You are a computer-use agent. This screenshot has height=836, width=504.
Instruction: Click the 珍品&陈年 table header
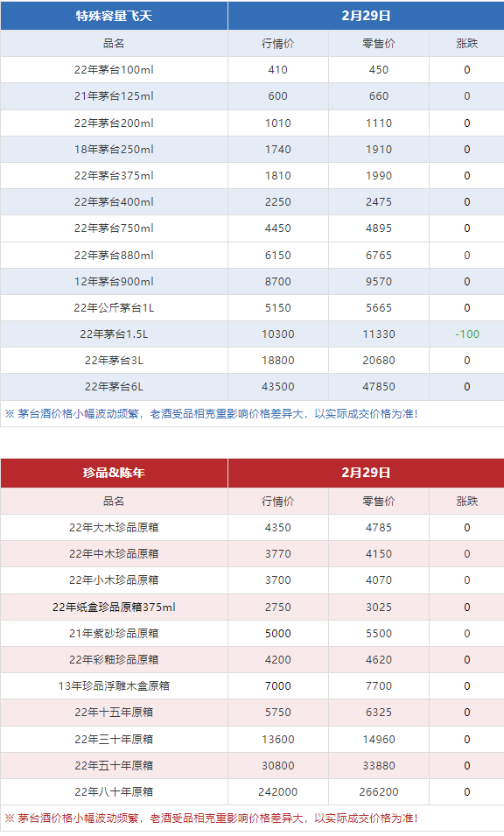(114, 473)
